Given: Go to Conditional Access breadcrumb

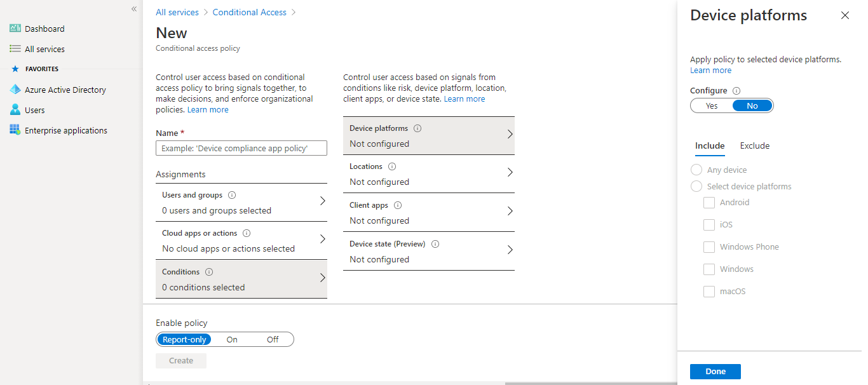Looking at the screenshot, I should pos(250,12).
